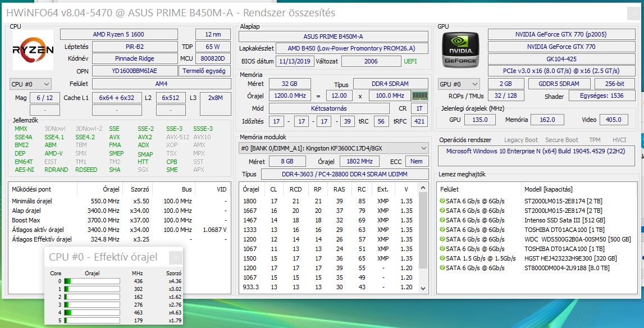This screenshot has width=644, height=328.
Task: Click the TPM status label
Action: (x=595, y=140)
